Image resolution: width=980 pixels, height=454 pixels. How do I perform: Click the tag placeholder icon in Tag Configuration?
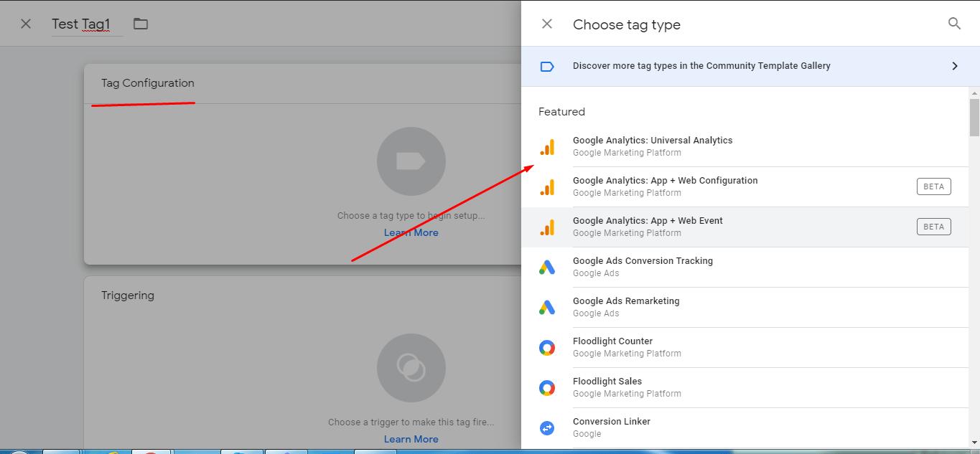click(x=411, y=162)
